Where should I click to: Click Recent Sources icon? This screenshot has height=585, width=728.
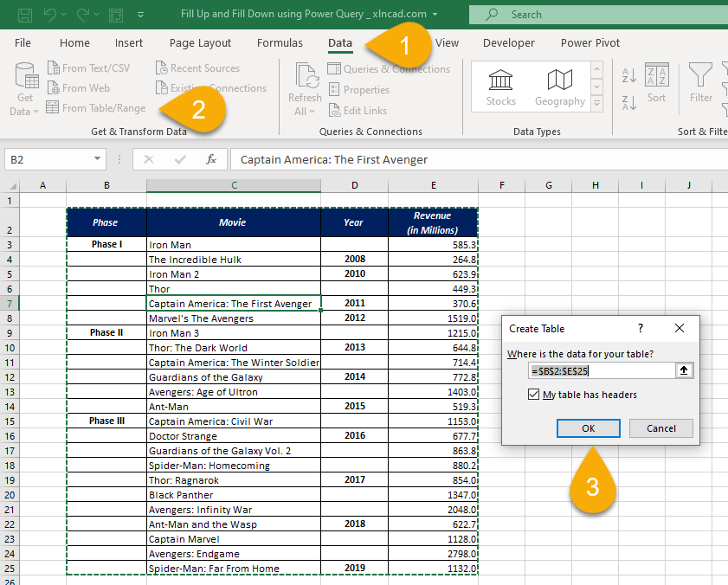[x=161, y=67]
